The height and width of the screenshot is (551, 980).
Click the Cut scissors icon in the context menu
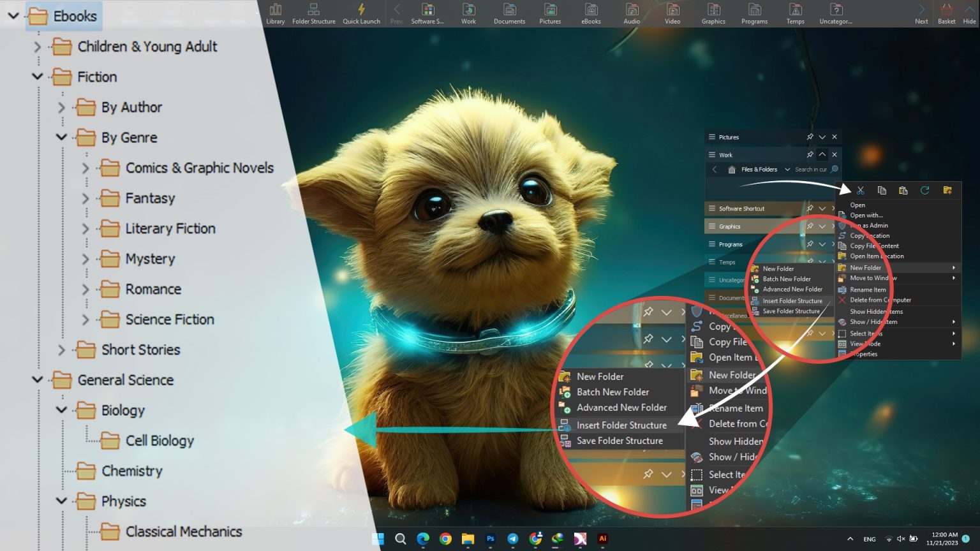(x=860, y=191)
